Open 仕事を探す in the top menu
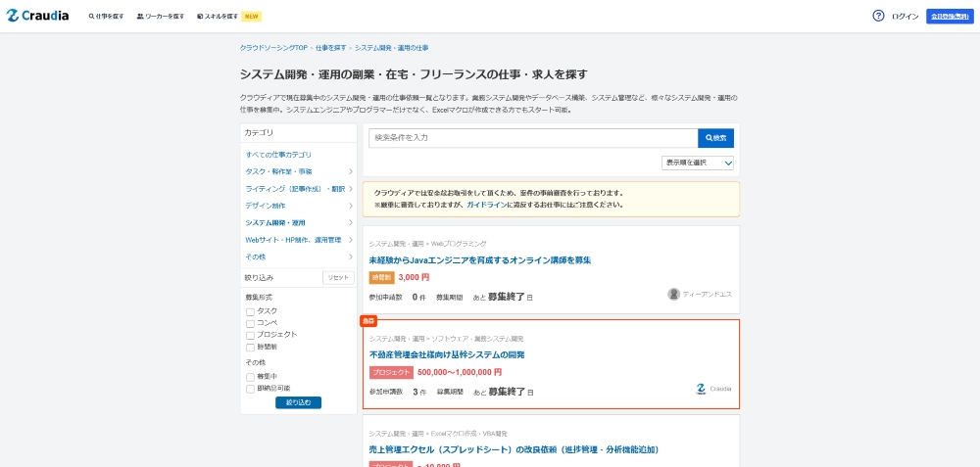Viewport: 980px width, 467px height. tap(106, 17)
